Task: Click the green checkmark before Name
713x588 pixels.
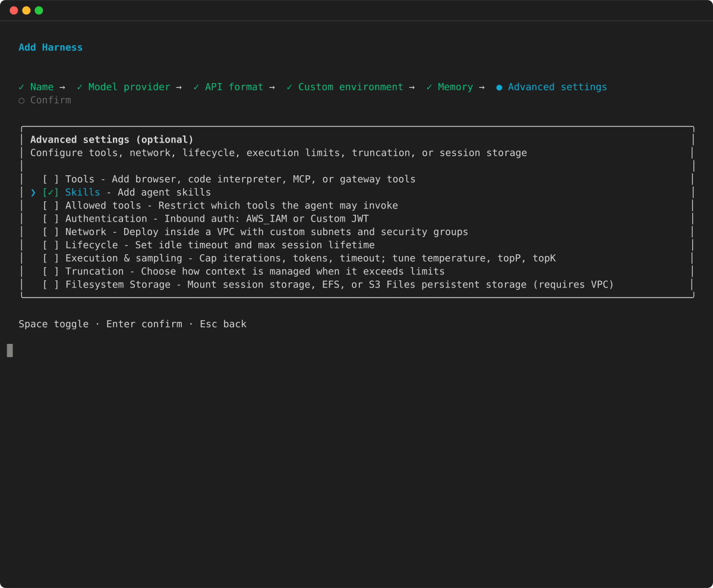Action: click(x=21, y=87)
